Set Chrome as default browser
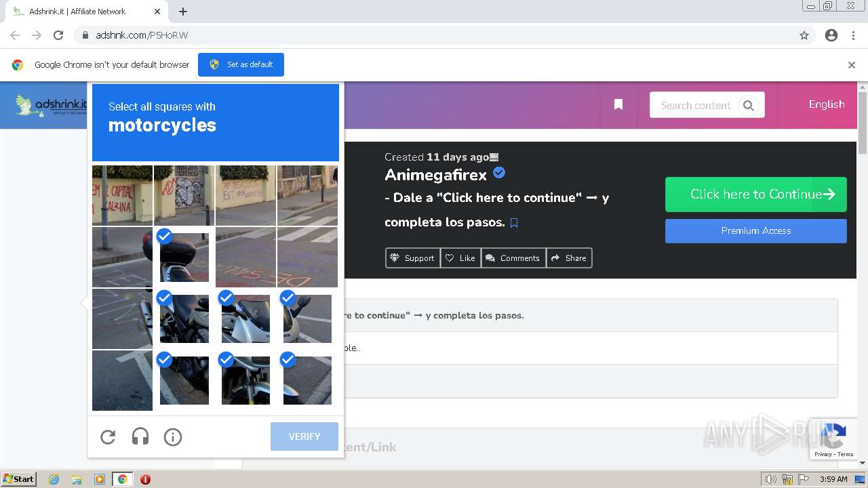Screen dimensions: 868x488 [x=241, y=64]
